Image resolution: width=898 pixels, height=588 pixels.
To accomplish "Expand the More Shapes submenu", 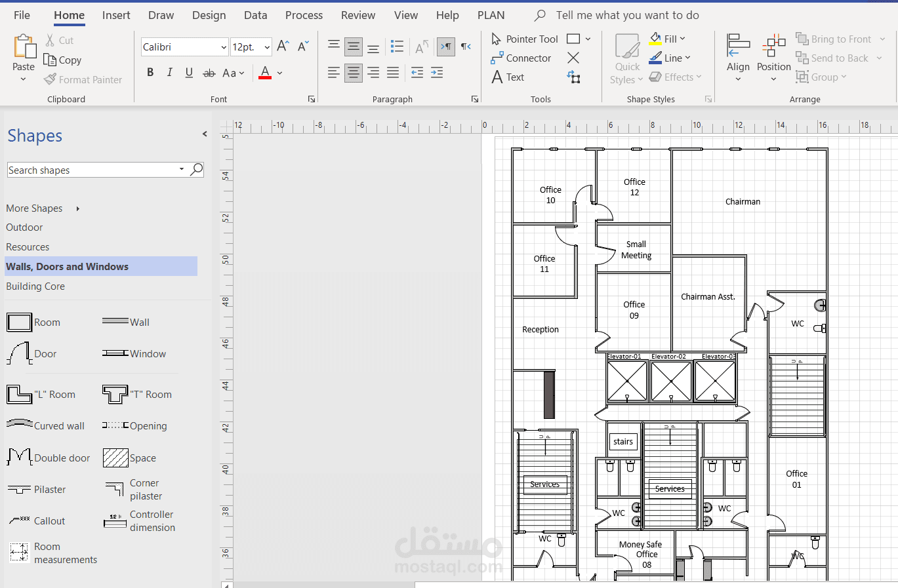I will pos(77,208).
